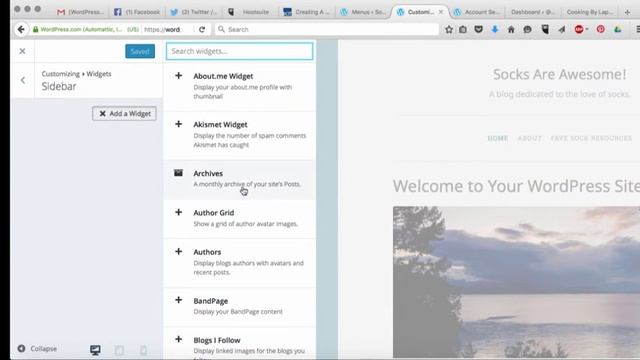Focus the Search widgets field

tap(240, 51)
